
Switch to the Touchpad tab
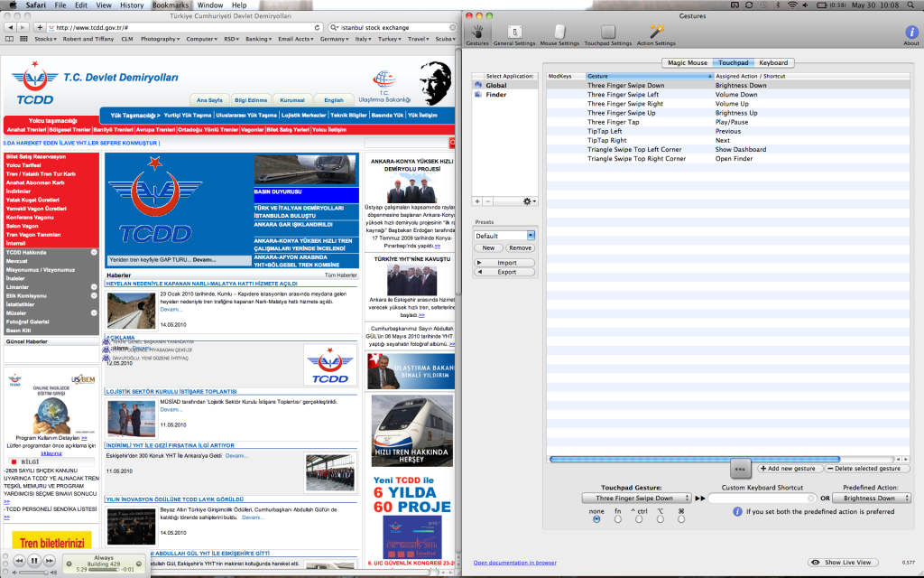pos(733,62)
